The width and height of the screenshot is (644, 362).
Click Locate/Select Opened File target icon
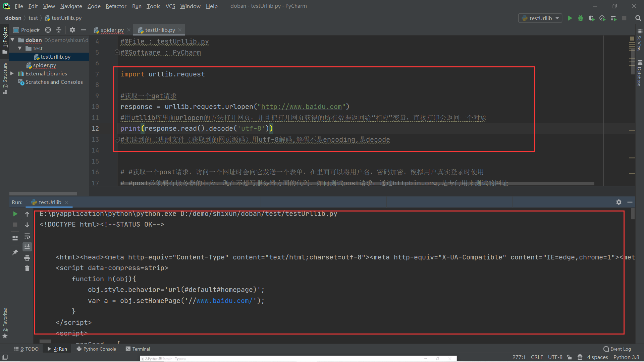tap(48, 30)
